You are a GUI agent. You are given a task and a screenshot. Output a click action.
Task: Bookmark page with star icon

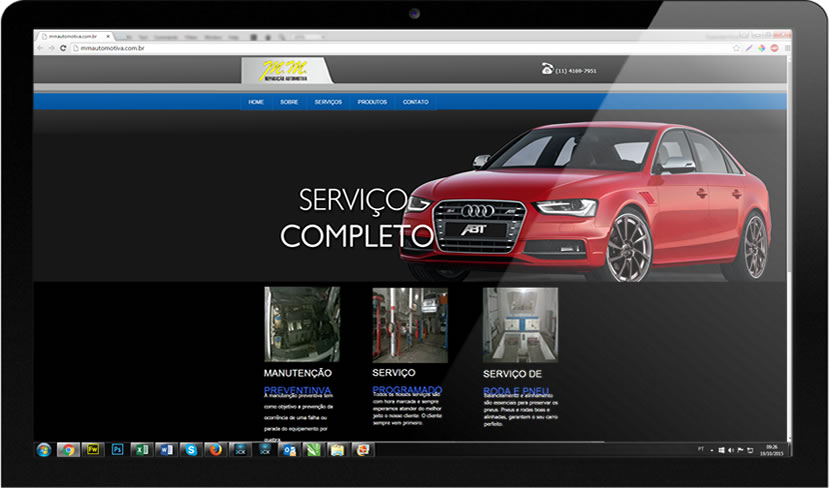point(736,48)
